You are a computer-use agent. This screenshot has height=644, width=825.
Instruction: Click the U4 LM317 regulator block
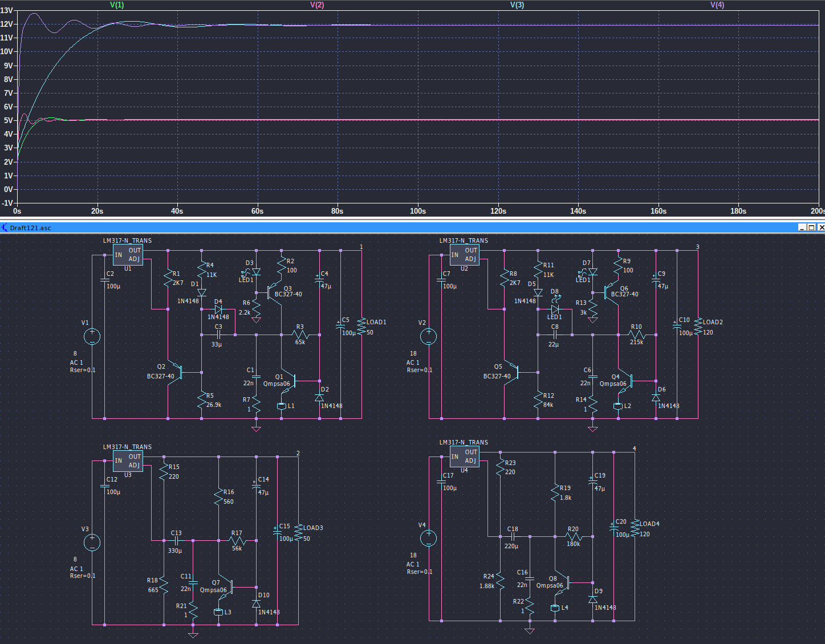click(x=464, y=456)
